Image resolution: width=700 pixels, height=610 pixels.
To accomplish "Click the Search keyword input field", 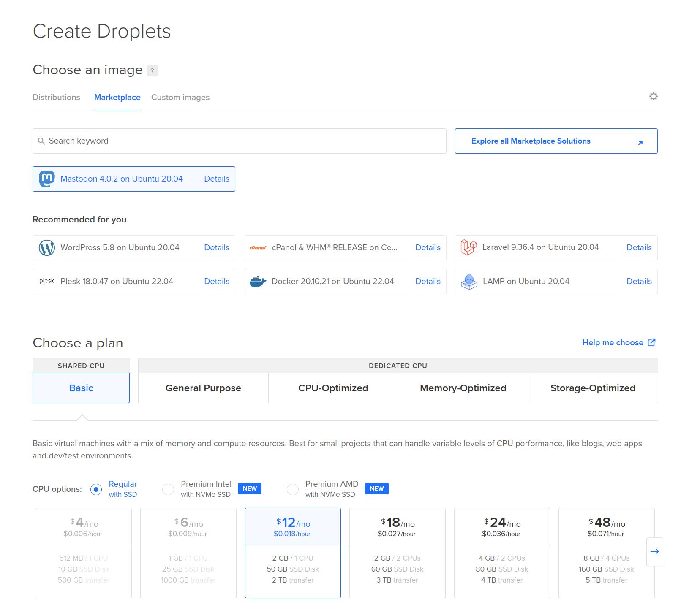I will click(x=239, y=141).
